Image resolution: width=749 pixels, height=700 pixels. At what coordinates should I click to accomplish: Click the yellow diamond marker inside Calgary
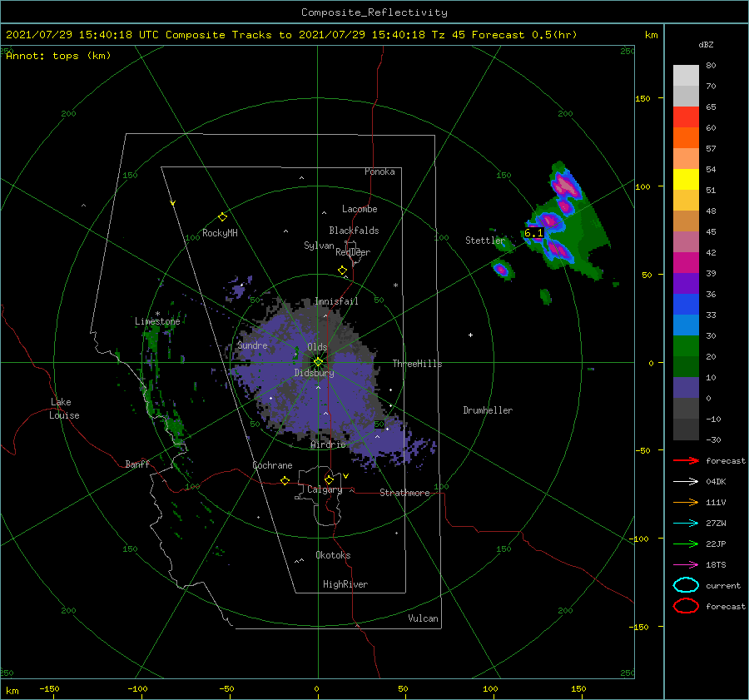click(329, 479)
